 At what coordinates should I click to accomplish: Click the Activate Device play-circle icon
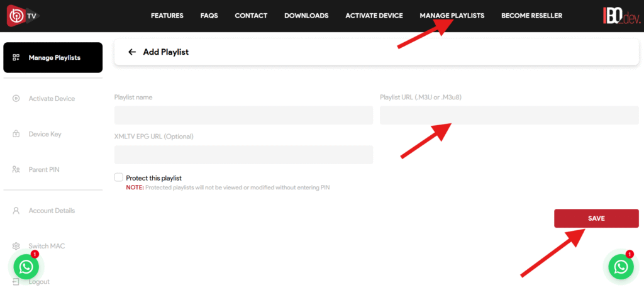(16, 99)
